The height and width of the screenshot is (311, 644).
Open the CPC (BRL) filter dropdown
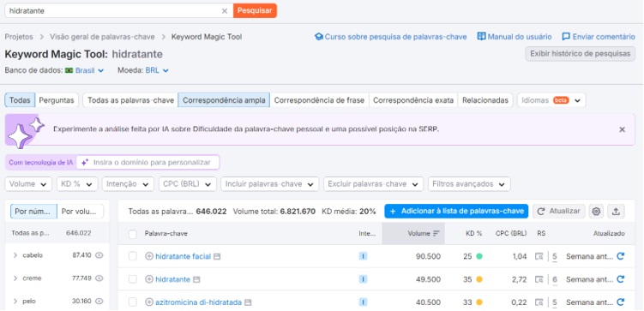(x=187, y=184)
